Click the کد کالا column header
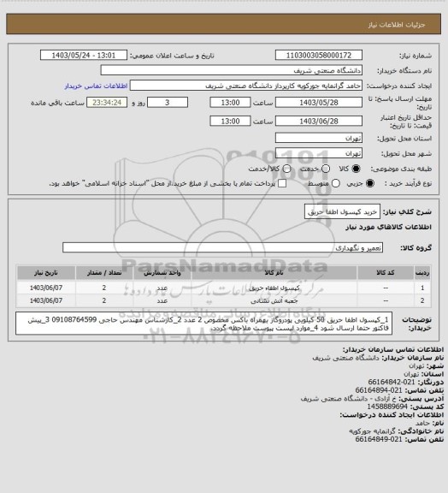The image size is (448, 493). (386, 273)
